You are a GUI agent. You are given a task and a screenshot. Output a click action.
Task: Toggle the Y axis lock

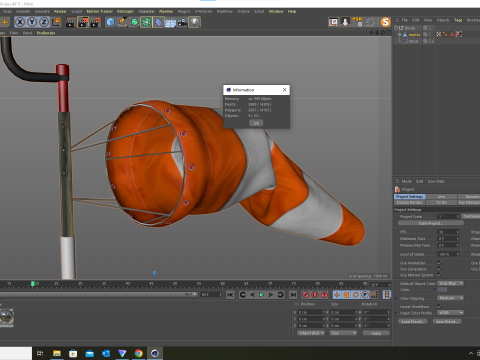pos(32,22)
